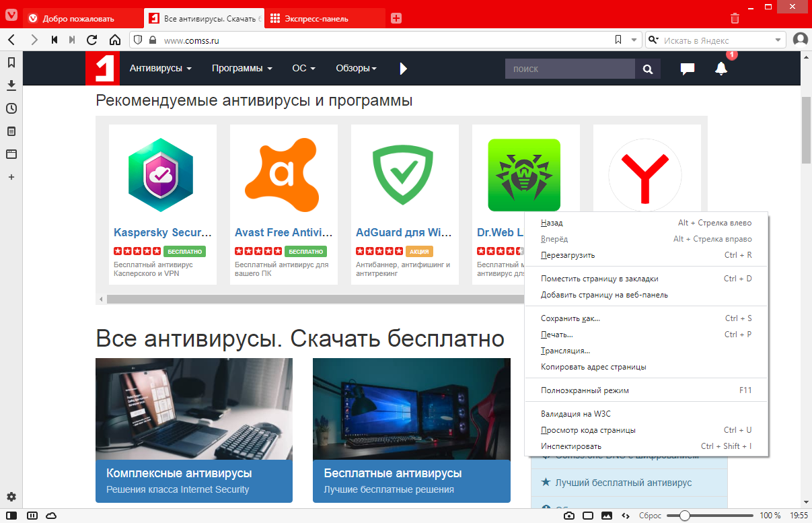Click the rewind navigation button

54,40
